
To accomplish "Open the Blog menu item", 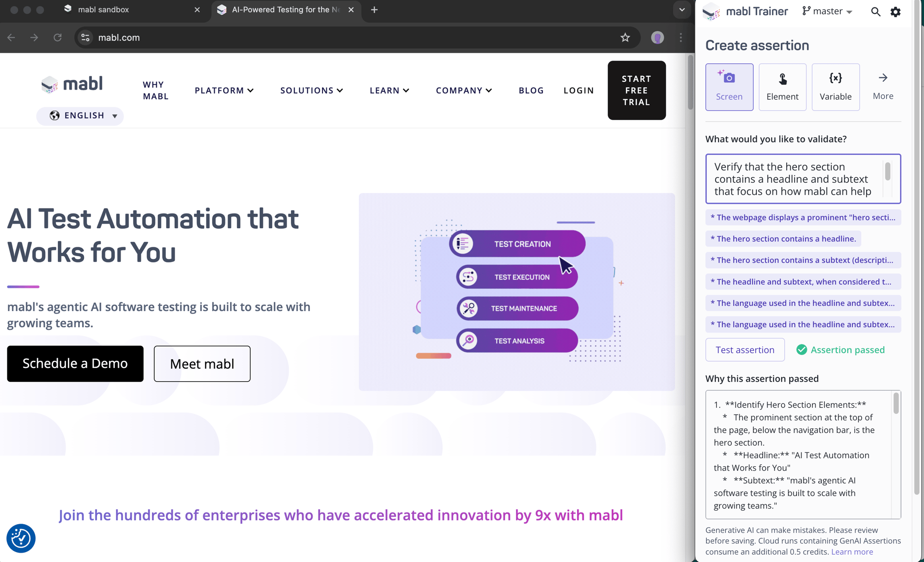I will [531, 91].
